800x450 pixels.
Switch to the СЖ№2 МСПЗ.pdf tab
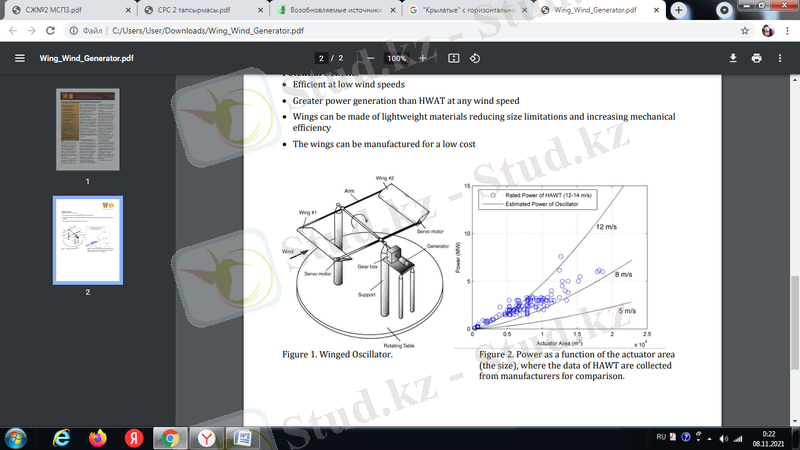pyautogui.click(x=60, y=9)
